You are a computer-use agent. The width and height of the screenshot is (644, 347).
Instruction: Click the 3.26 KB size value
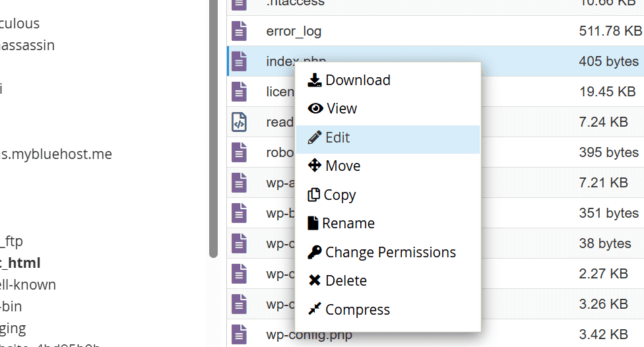click(603, 304)
